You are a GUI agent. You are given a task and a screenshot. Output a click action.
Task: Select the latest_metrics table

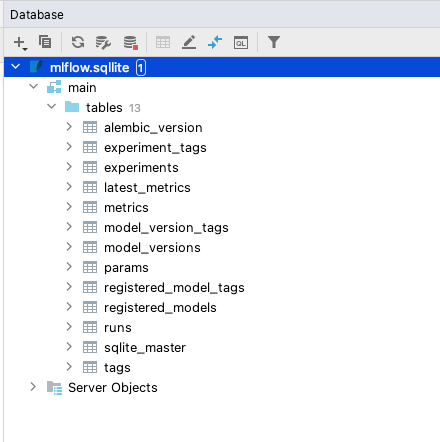coord(147,188)
